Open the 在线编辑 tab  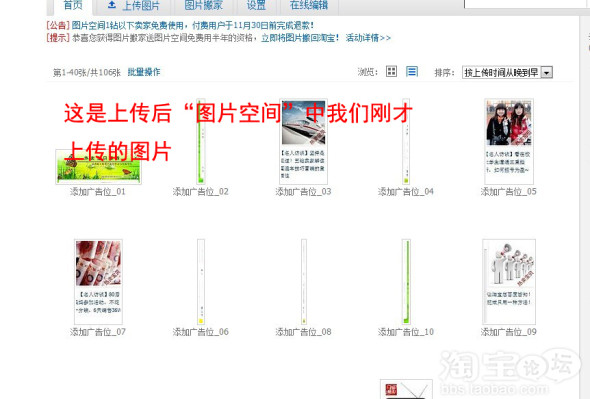coord(309,5)
